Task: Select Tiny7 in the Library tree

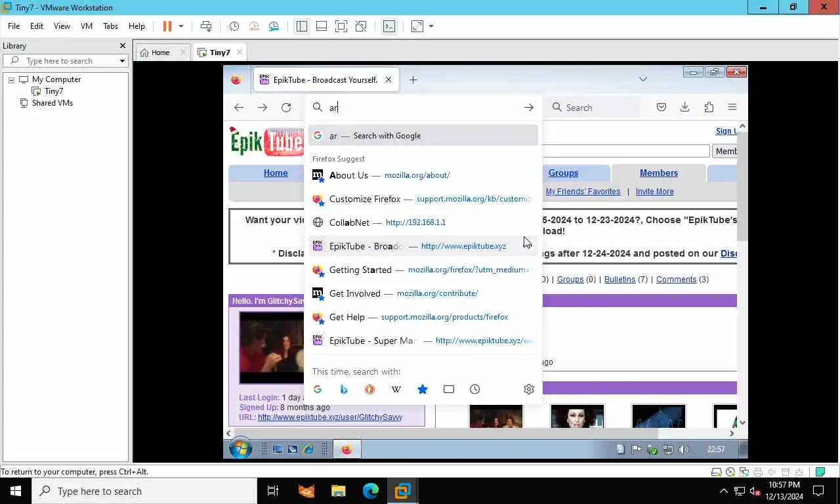Action: 54,91
